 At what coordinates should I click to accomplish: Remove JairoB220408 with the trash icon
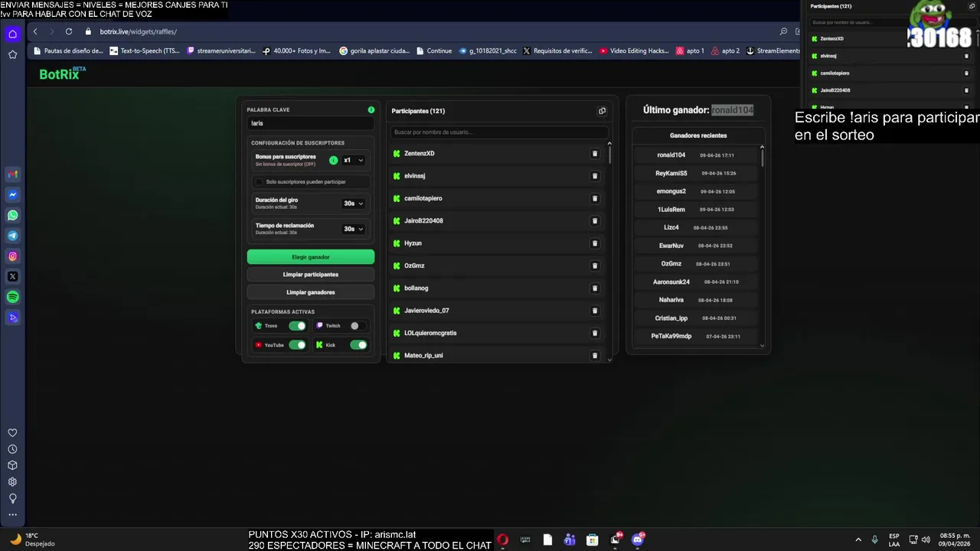pos(595,221)
